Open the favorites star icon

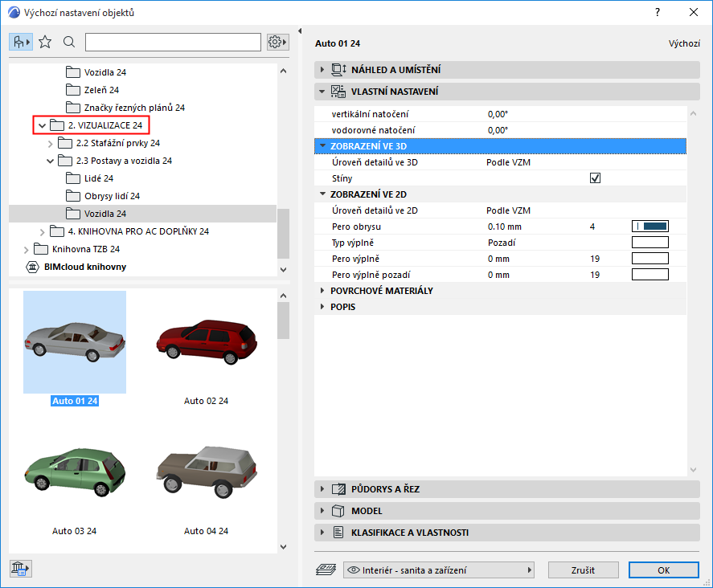coord(45,42)
